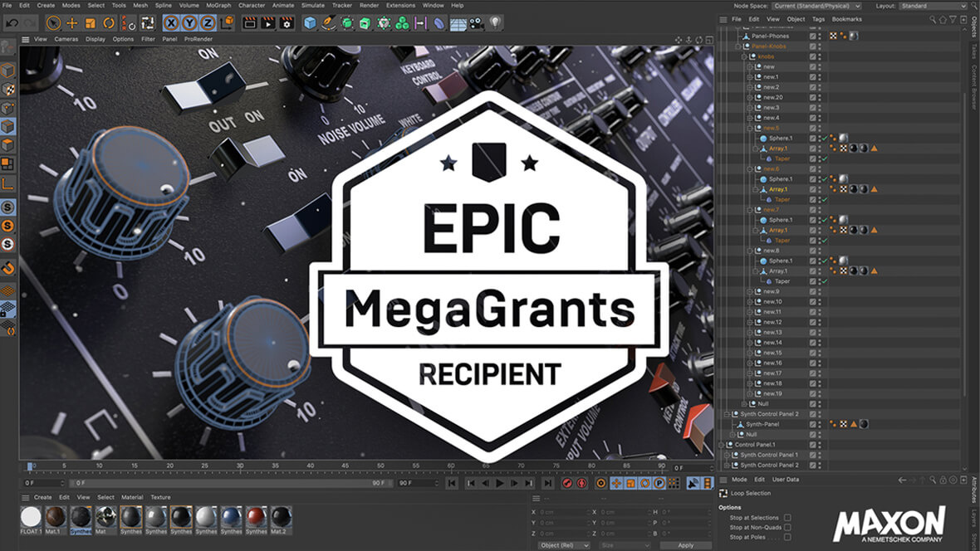
Task: Click the Object Manager filter funnel icon
Action: 953,19
